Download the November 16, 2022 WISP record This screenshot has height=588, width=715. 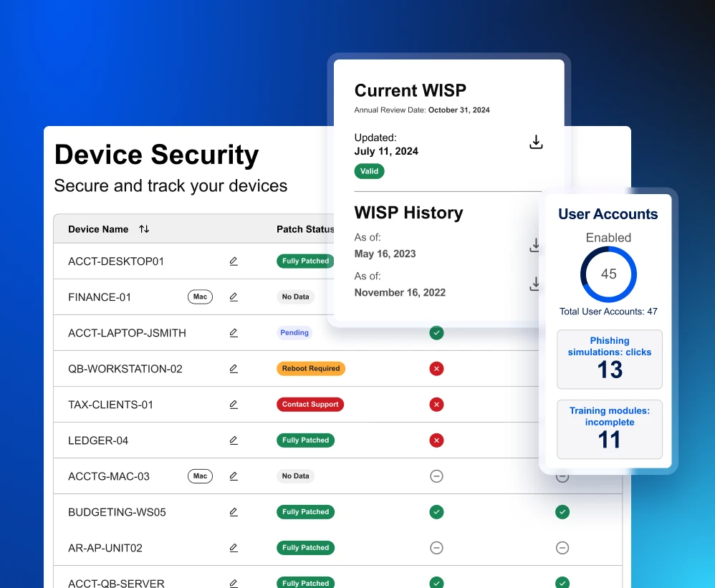(534, 284)
